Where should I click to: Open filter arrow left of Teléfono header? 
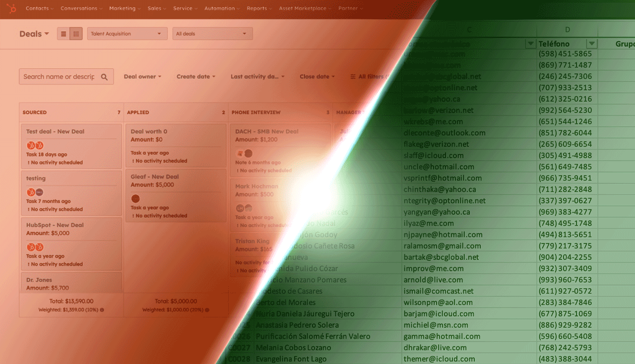click(530, 44)
